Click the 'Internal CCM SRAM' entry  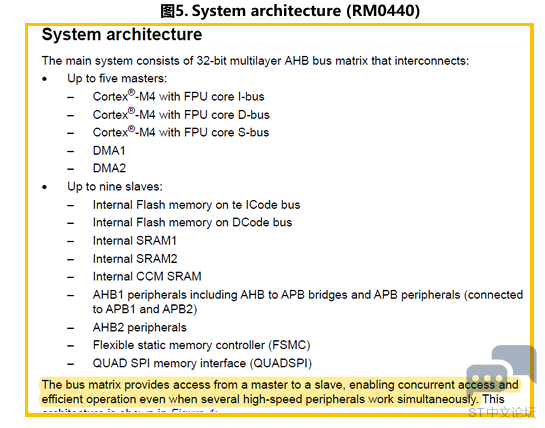(147, 276)
